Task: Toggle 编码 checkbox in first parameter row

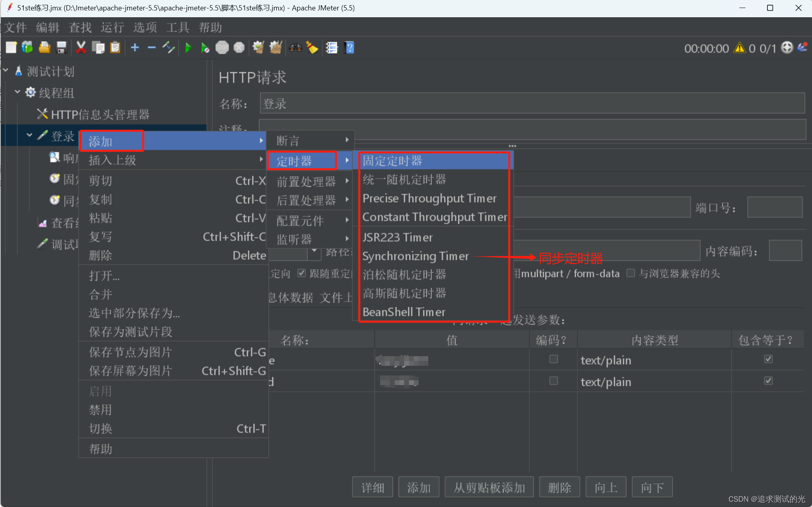Action: pos(553,359)
